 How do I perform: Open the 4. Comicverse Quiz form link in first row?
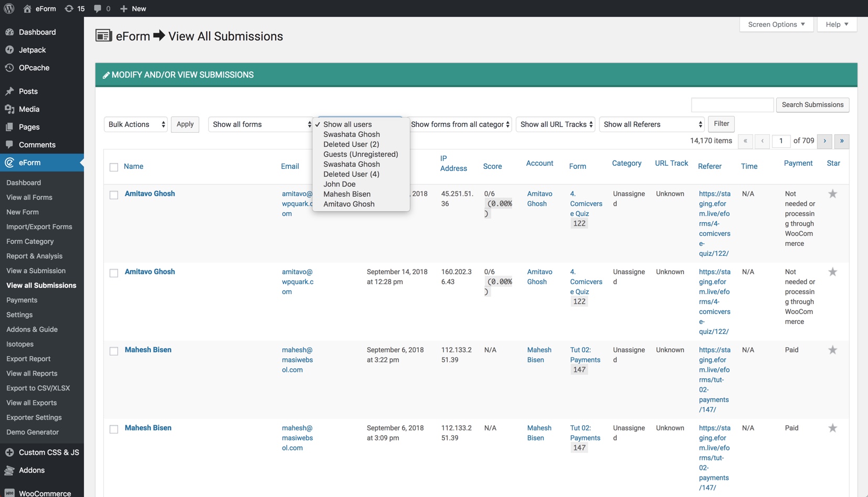(586, 203)
